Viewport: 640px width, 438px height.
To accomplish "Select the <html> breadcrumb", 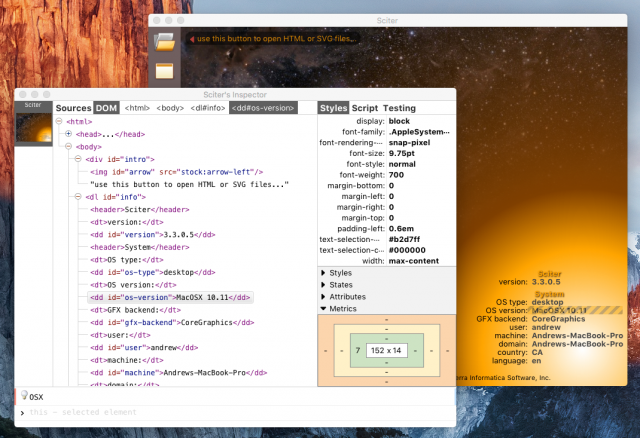I will (137, 108).
